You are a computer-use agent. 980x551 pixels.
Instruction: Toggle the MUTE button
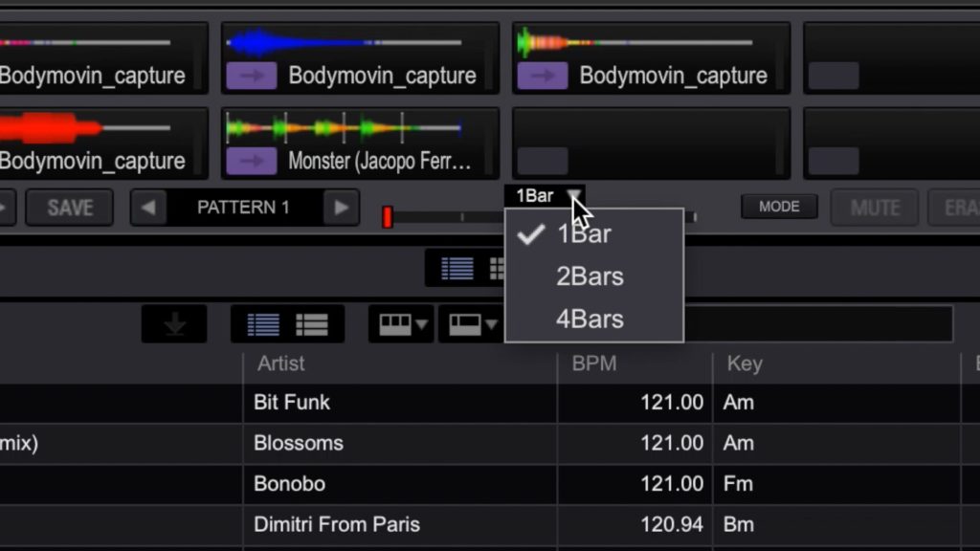pyautogui.click(x=874, y=207)
